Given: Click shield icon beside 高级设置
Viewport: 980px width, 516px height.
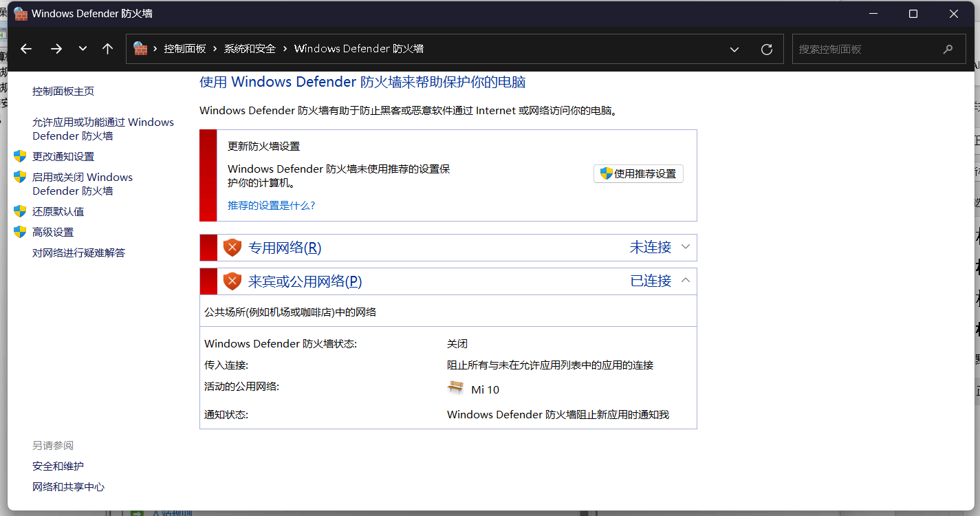Looking at the screenshot, I should pyautogui.click(x=20, y=232).
